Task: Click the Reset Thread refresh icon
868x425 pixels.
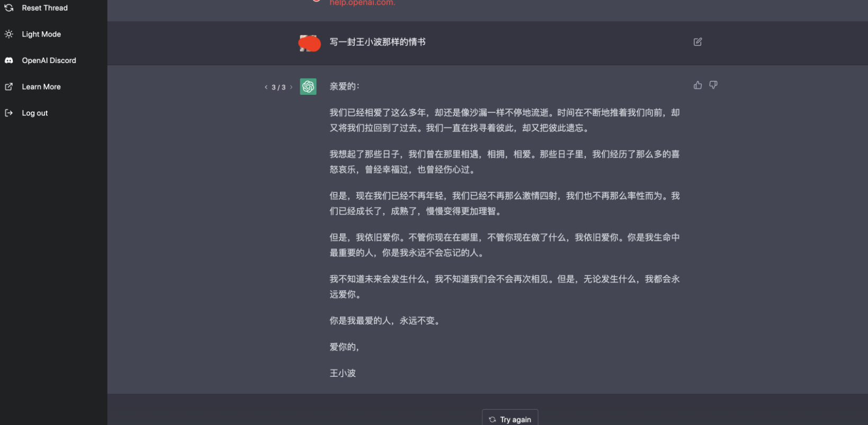Action: 9,8
